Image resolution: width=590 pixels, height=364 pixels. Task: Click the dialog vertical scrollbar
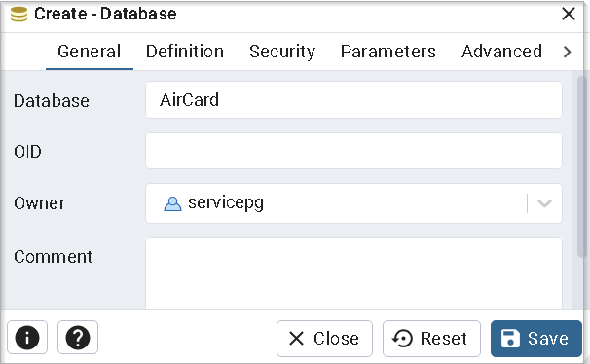tap(581, 167)
